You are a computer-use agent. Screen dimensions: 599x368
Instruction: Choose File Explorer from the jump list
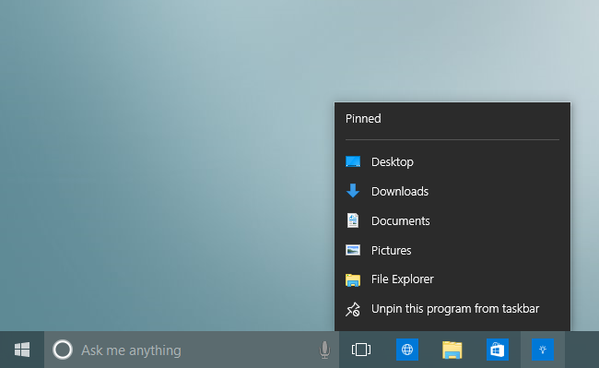click(452, 279)
